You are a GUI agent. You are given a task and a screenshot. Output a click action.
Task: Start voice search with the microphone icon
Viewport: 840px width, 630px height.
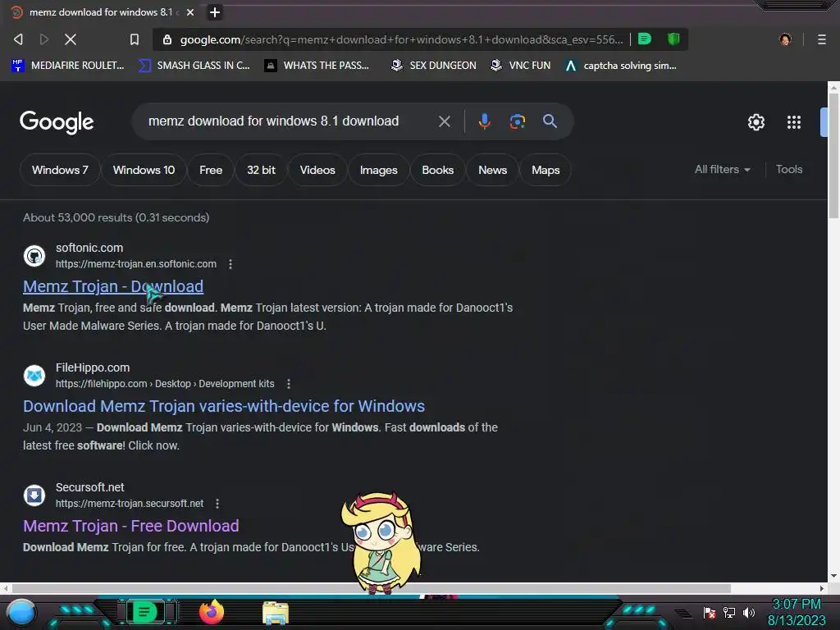coord(484,121)
